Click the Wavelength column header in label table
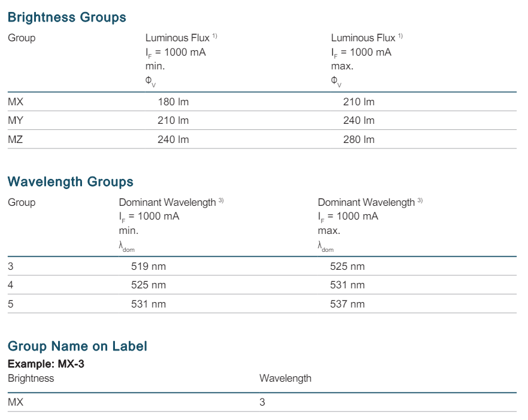The height and width of the screenshot is (420, 528). pos(285,379)
